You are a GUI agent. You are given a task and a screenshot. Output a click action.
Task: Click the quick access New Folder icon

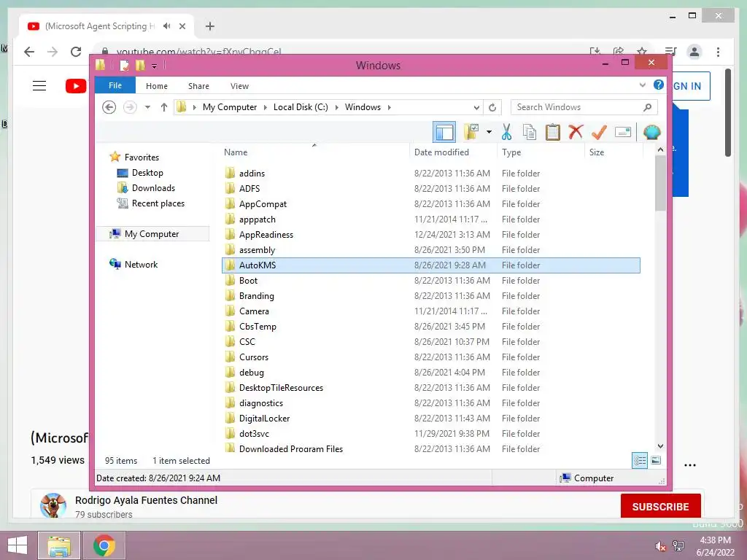[x=140, y=65]
